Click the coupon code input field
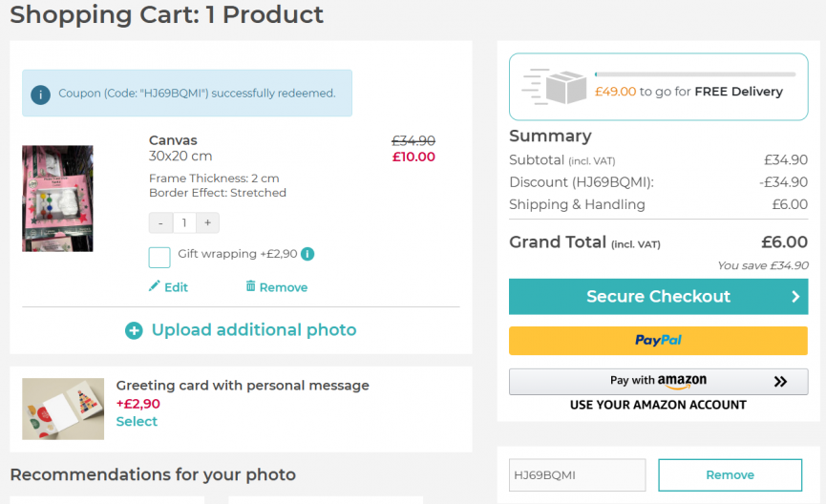Image resolution: width=826 pixels, height=504 pixels. click(x=577, y=474)
